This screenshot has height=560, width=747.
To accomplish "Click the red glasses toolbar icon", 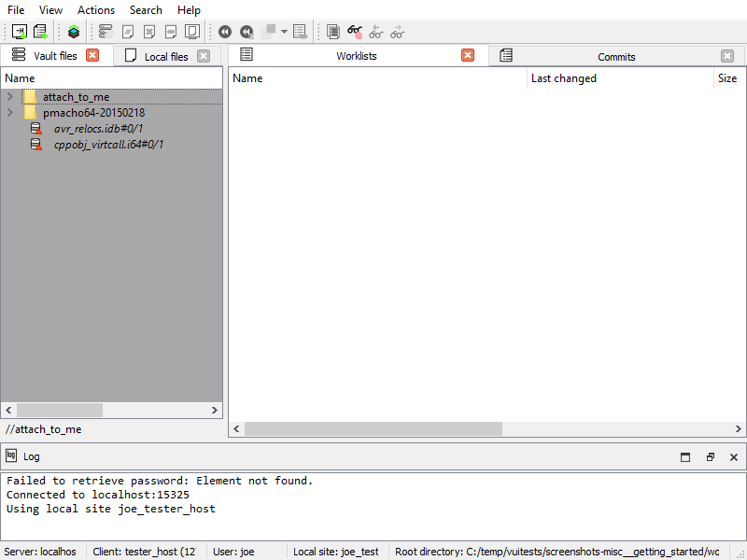I will point(355,32).
